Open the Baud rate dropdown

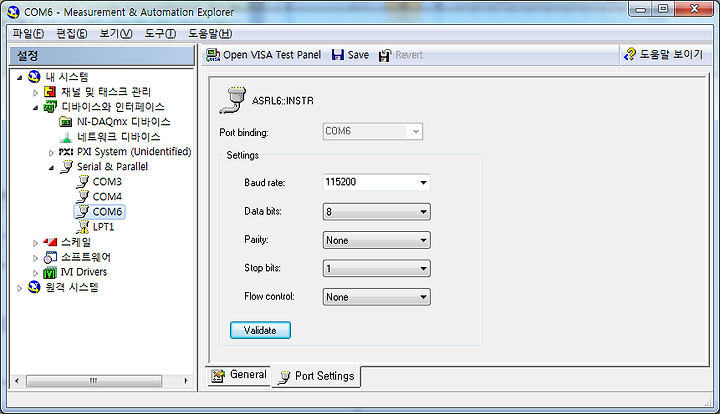coord(423,183)
